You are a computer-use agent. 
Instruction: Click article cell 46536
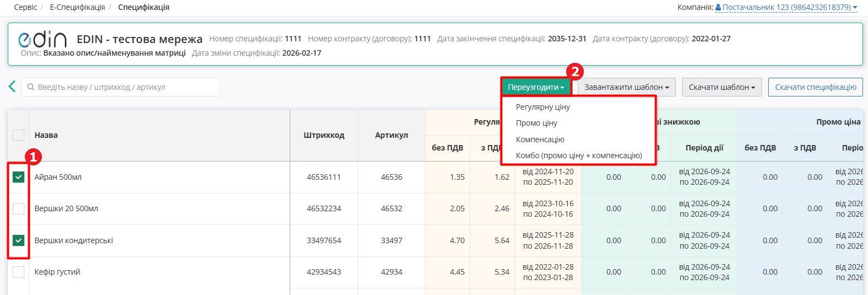pyautogui.click(x=391, y=177)
